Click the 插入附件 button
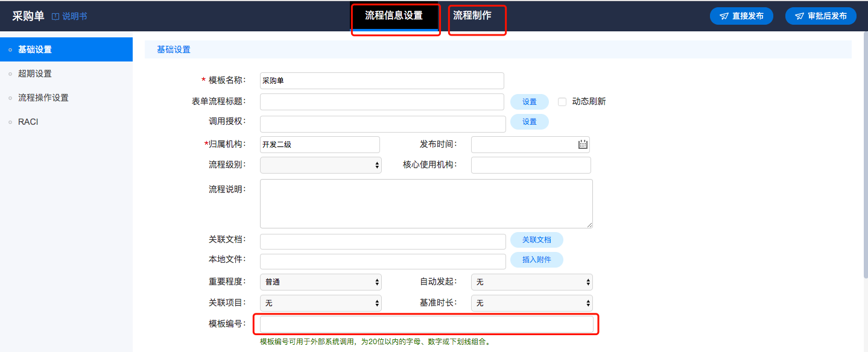868x352 pixels. click(537, 260)
